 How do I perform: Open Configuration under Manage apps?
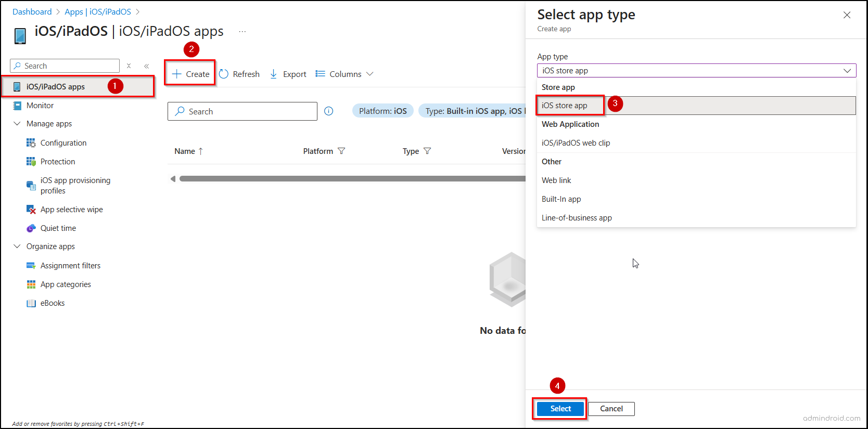[63, 143]
